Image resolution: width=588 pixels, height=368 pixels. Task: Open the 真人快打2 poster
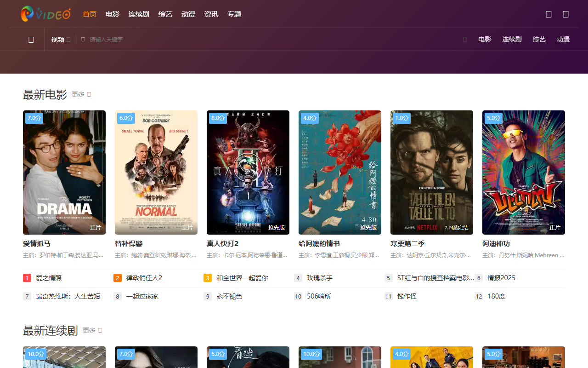248,172
